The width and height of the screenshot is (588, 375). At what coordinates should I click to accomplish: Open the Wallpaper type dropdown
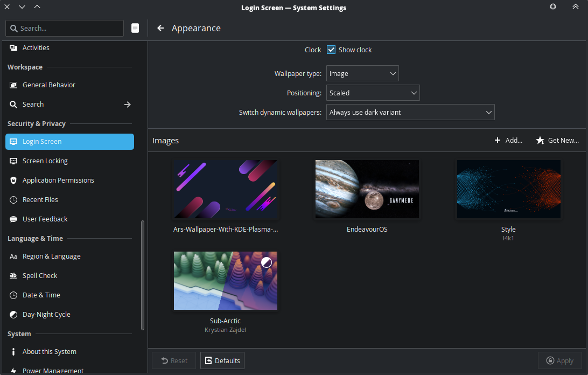pyautogui.click(x=362, y=74)
